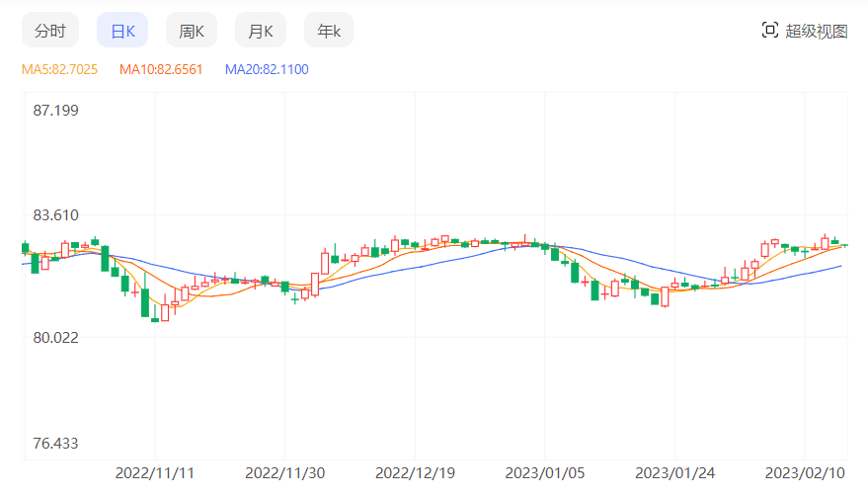Click the 2022/12/19 date label
The height and width of the screenshot is (497, 868).
[415, 473]
